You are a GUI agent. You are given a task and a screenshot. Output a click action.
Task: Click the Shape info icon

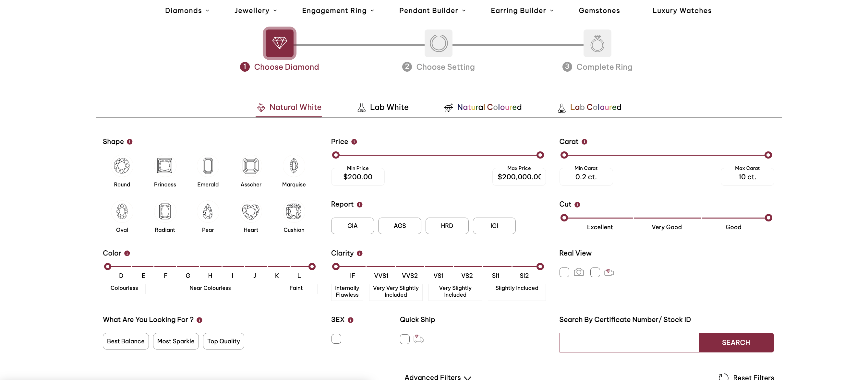(x=130, y=142)
